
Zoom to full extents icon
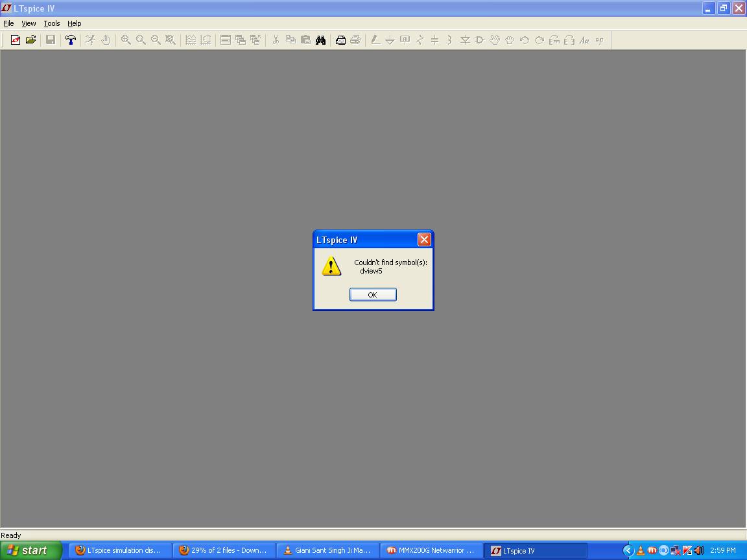(x=170, y=40)
